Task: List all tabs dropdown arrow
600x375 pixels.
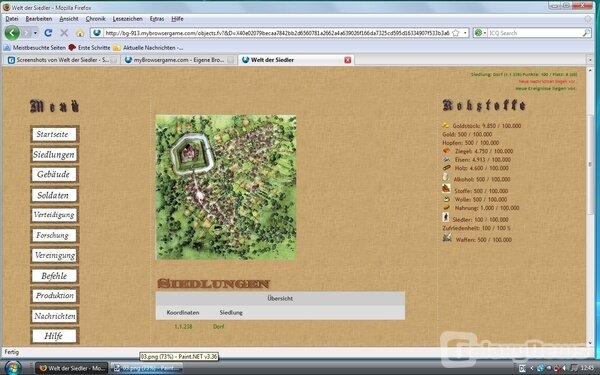Action: pos(590,60)
